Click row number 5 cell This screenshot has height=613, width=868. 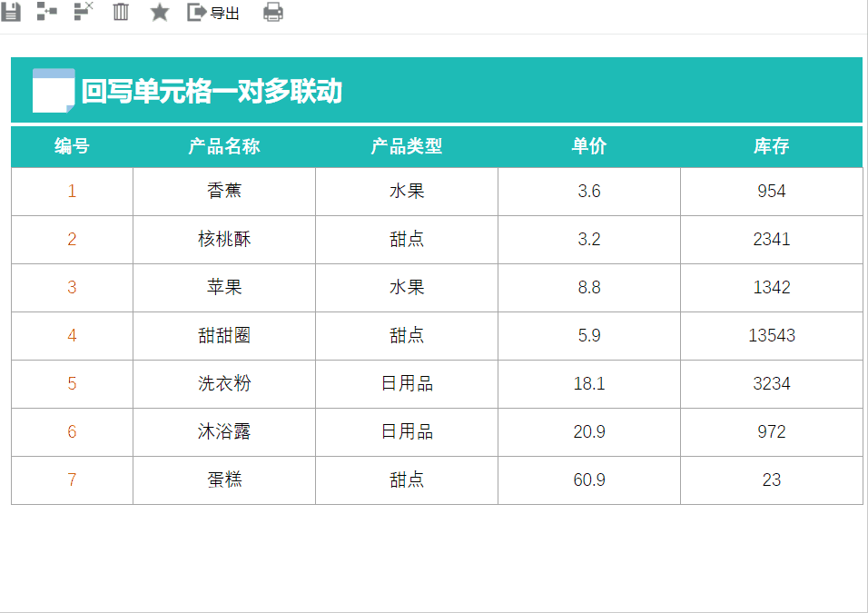(72, 384)
